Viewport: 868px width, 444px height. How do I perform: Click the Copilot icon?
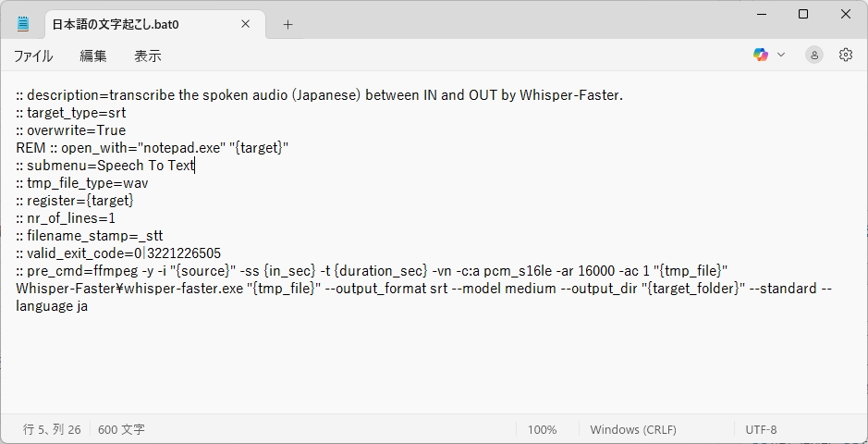tap(761, 55)
